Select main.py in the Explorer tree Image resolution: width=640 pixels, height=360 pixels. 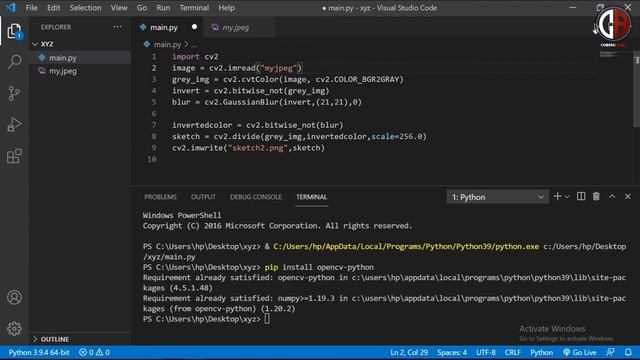(80, 58)
